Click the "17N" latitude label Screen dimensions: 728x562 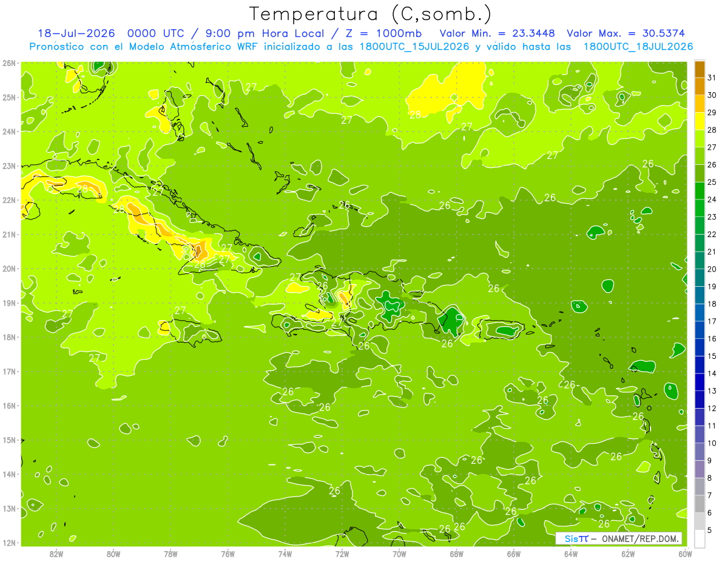pyautogui.click(x=9, y=372)
